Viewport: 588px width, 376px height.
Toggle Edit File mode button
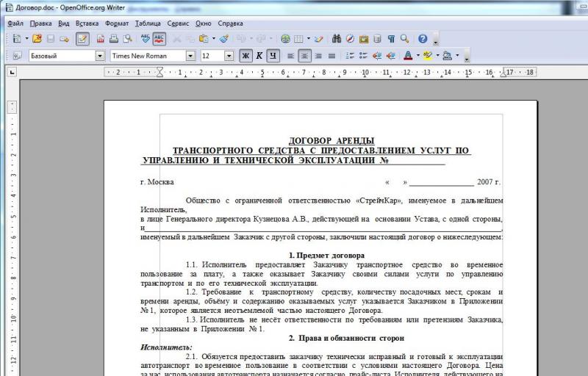click(82, 39)
